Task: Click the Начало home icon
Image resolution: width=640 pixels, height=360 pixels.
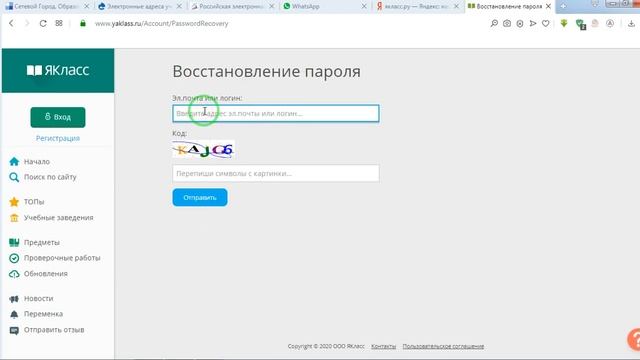Action: 14,162
